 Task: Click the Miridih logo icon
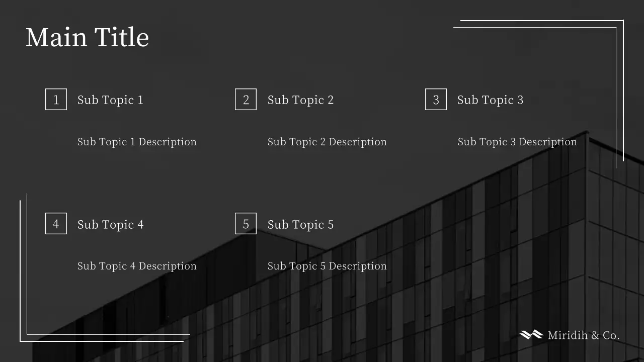[531, 335]
